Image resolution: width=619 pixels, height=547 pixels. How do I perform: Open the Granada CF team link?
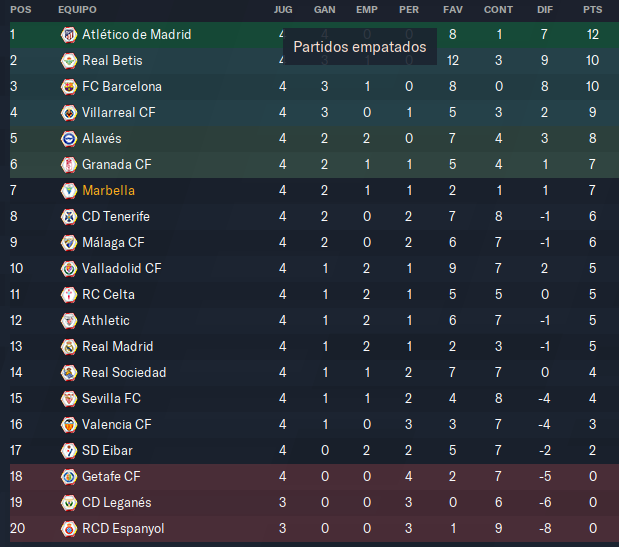116,164
